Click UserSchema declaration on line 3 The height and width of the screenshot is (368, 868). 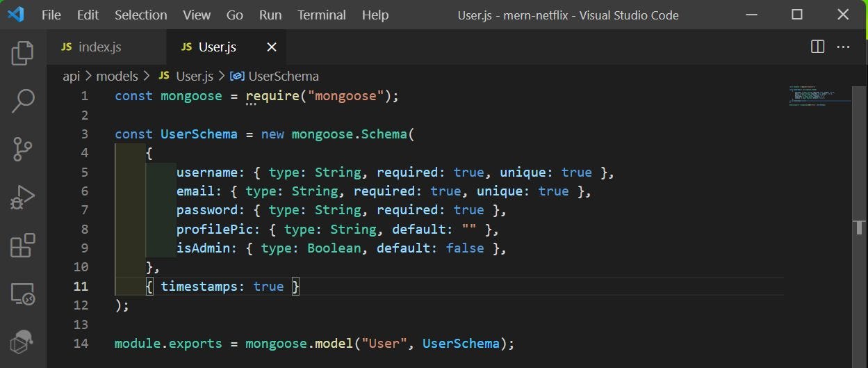(x=199, y=134)
